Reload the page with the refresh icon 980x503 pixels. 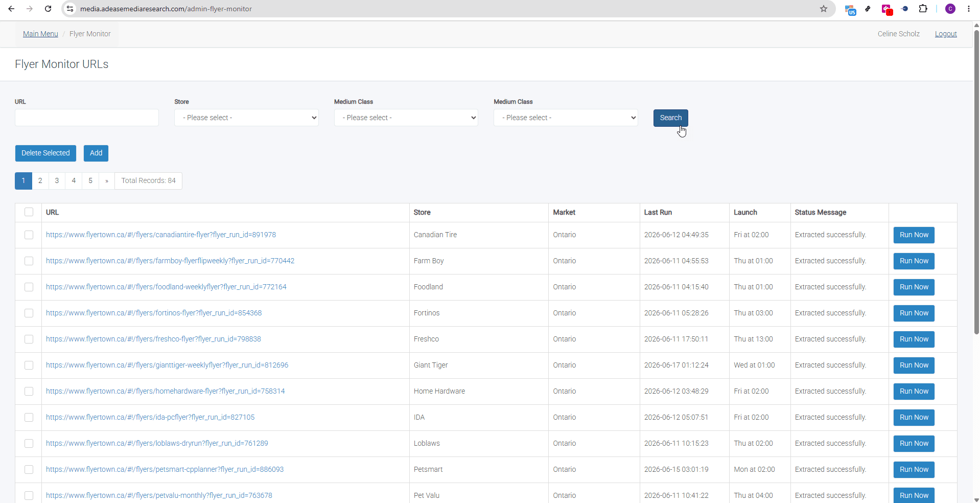[x=48, y=9]
